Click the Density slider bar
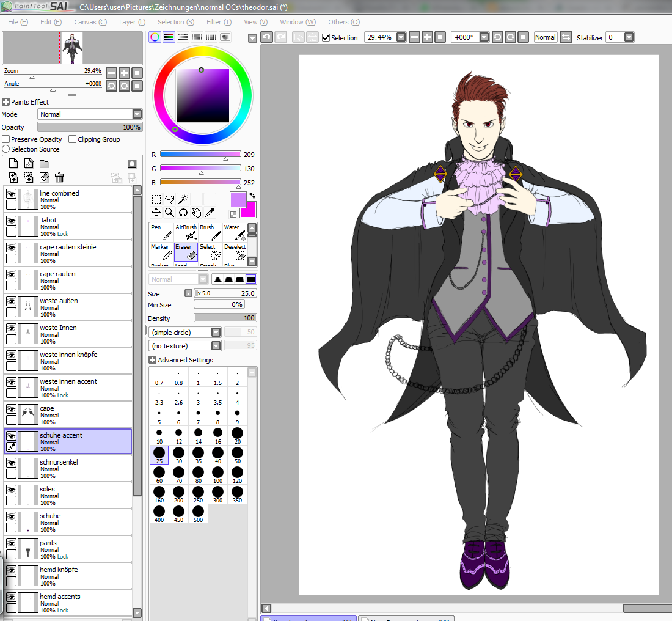Screen dimensions: 672x621 (x=225, y=318)
